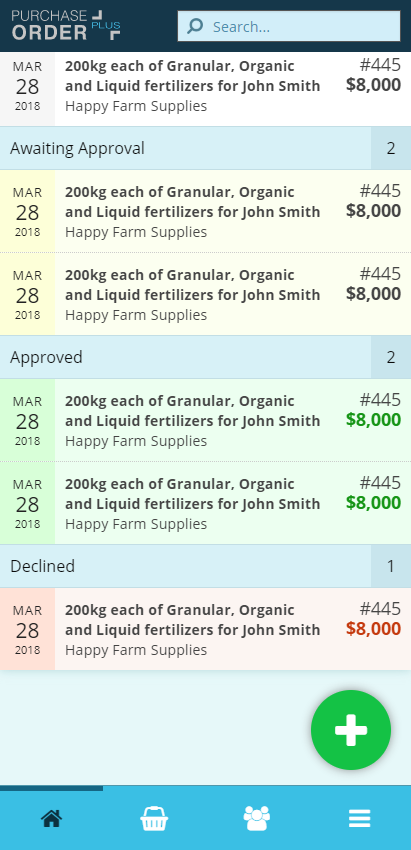
Task: Tap the green plus add-order button
Action: pos(351,730)
